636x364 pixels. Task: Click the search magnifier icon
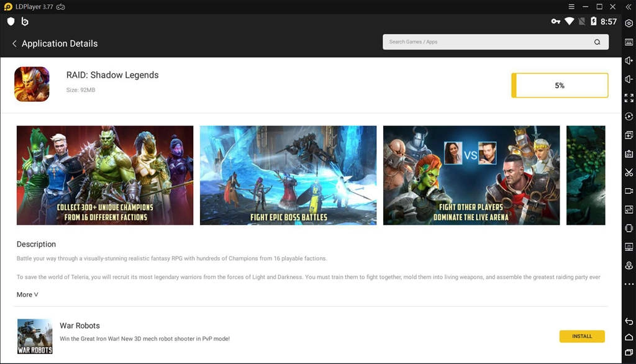(x=597, y=42)
